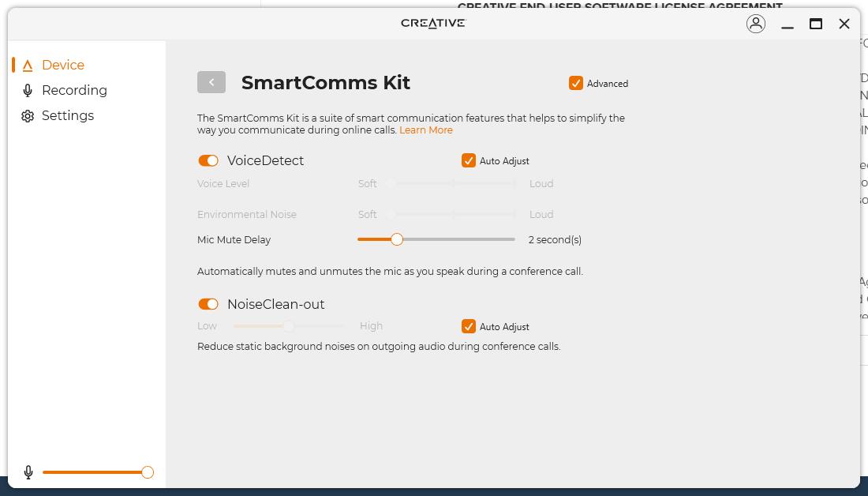
Task: Click the Settings gear icon
Action: 28,116
